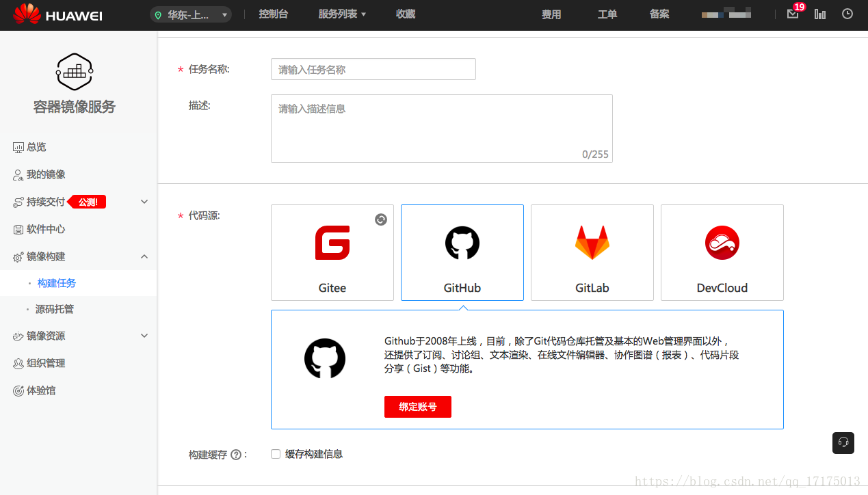This screenshot has width=868, height=495.
Task: Select the GitLab code source card
Action: [592, 252]
